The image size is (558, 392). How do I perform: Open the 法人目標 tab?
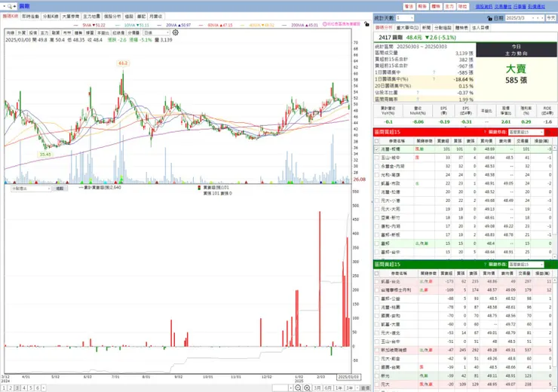point(480,27)
